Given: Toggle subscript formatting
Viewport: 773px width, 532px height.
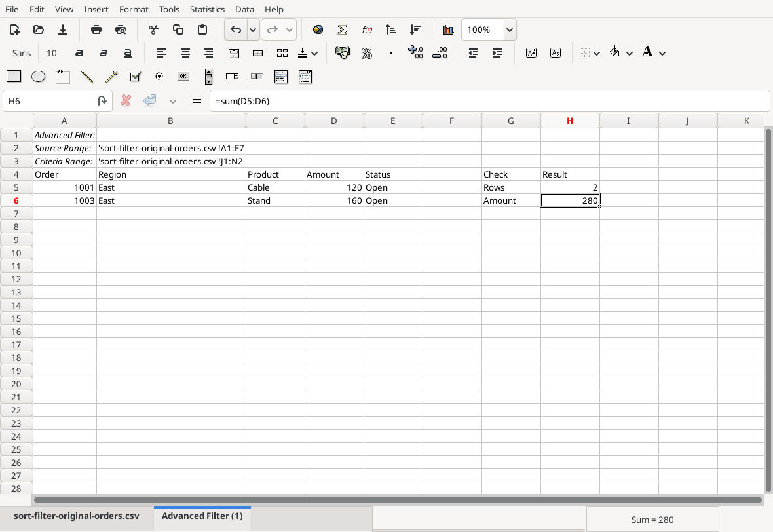Looking at the screenshot, I should point(555,53).
